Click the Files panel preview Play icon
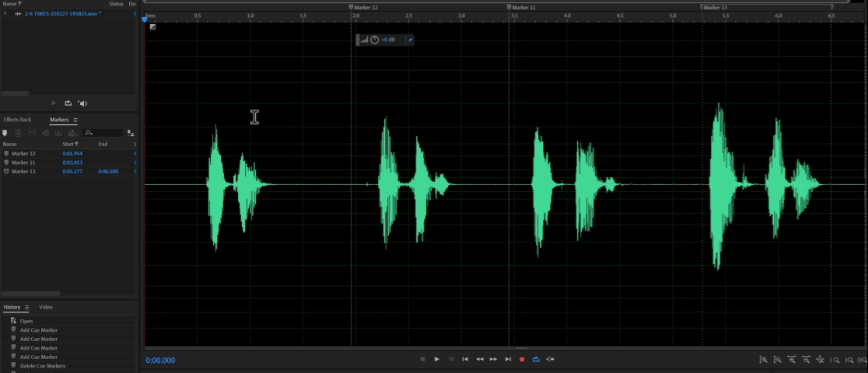 [54, 103]
